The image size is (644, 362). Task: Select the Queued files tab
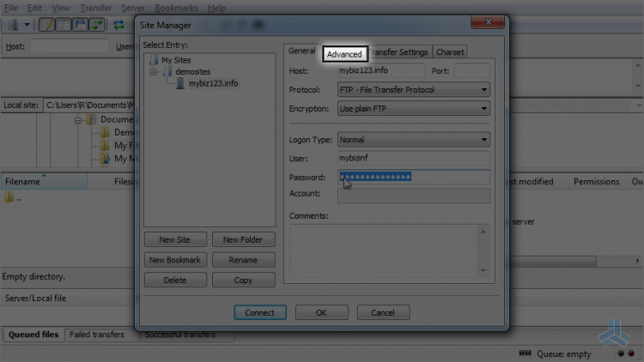point(33,335)
